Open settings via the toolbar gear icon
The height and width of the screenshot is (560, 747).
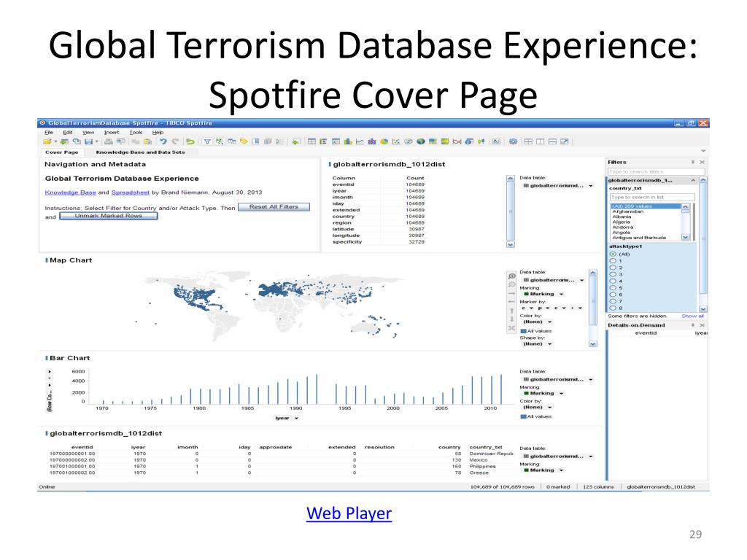pyautogui.click(x=513, y=141)
